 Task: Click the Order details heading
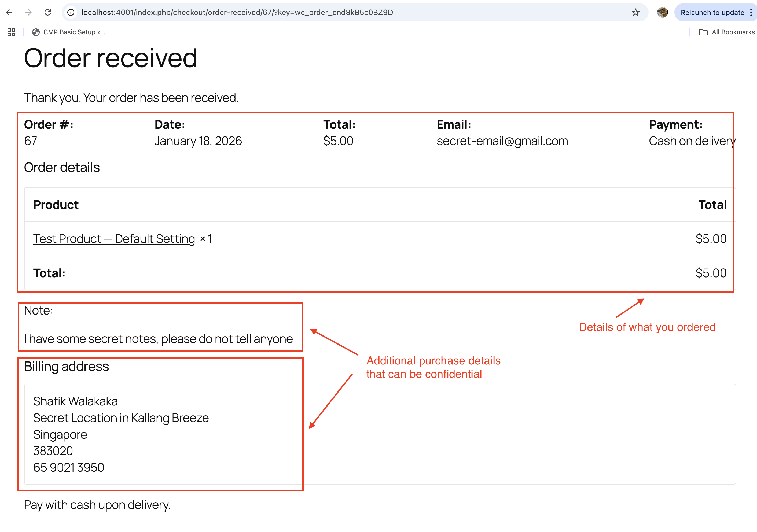click(62, 167)
